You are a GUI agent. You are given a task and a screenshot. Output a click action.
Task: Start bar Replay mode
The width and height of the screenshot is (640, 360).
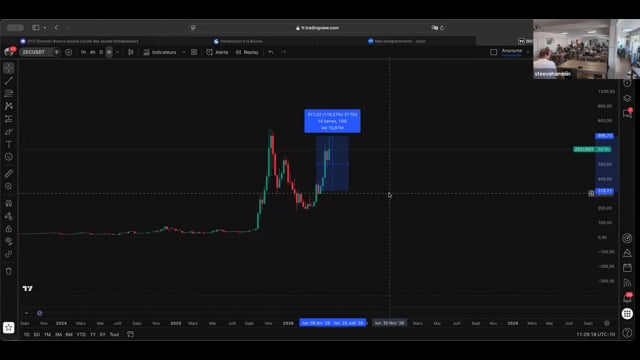tap(247, 52)
